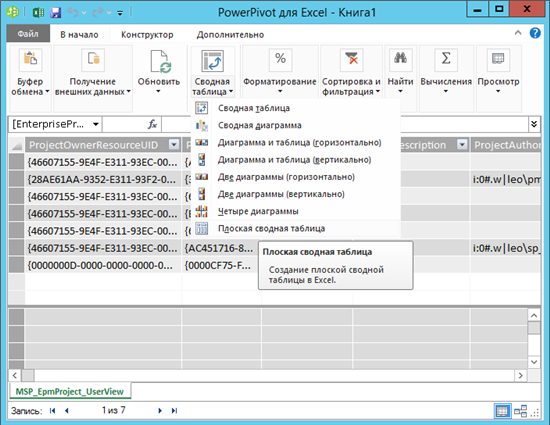Open the EnterprisePr... name box dropdown
Viewport: 550px width, 425px height.
[x=95, y=124]
